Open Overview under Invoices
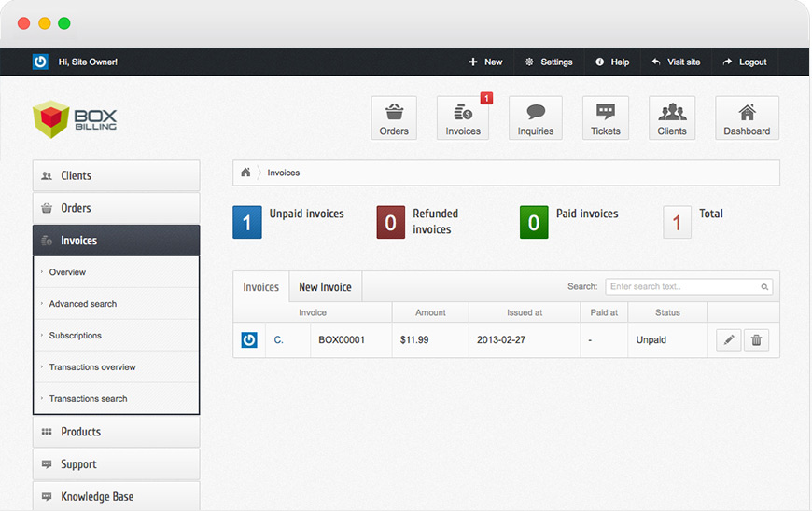Image resolution: width=812 pixels, height=511 pixels. (116, 272)
